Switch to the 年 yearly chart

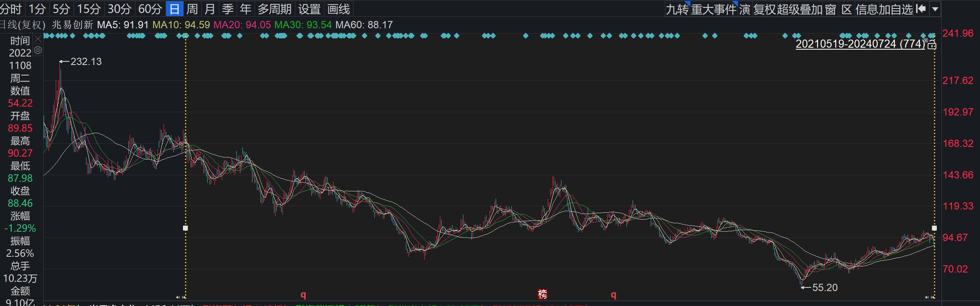pos(246,9)
